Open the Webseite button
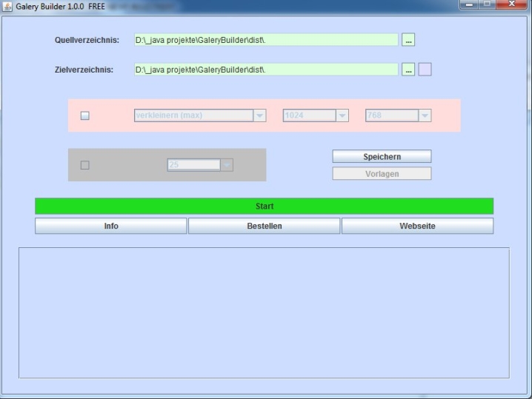 click(x=417, y=226)
